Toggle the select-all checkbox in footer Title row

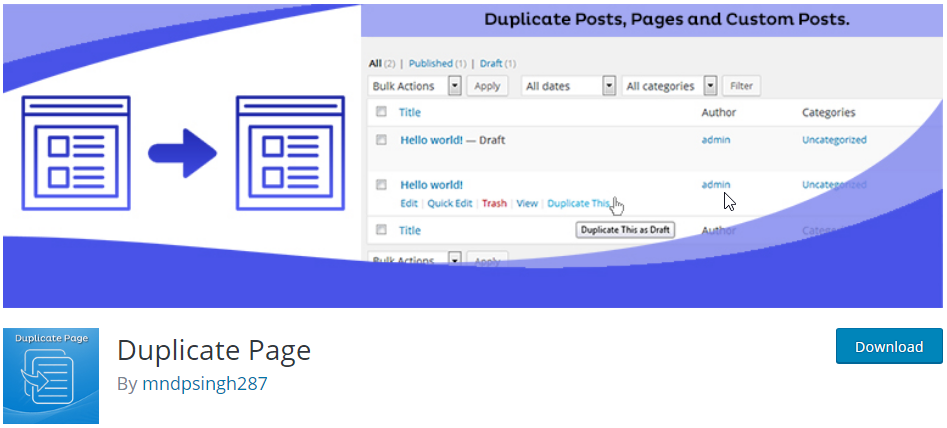[x=381, y=229]
